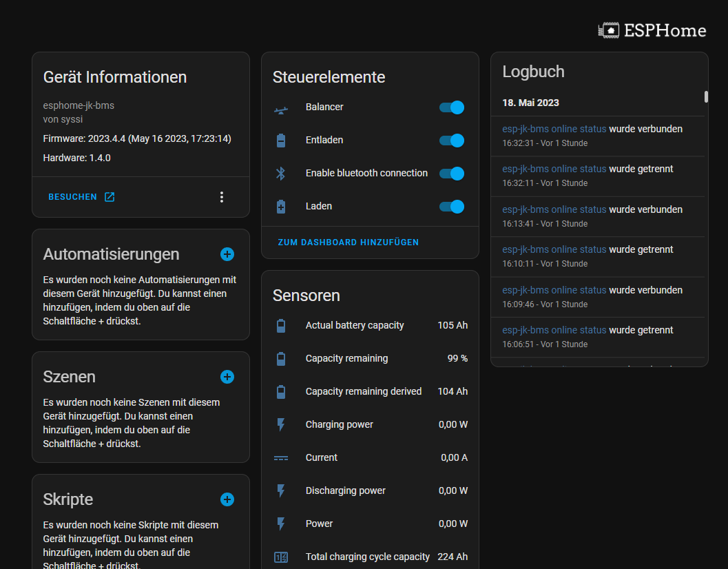Screen dimensions: 728x569
Task: Disable the Balancer toggle
Action: [451, 107]
